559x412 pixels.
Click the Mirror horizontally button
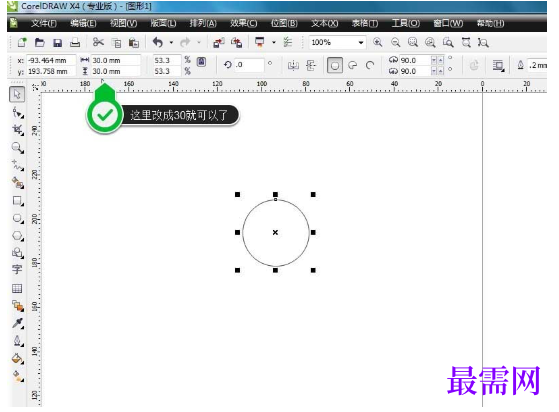click(293, 65)
